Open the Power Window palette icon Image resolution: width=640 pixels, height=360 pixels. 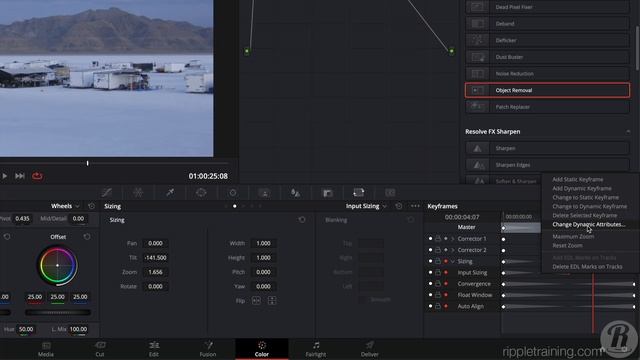click(x=201, y=193)
